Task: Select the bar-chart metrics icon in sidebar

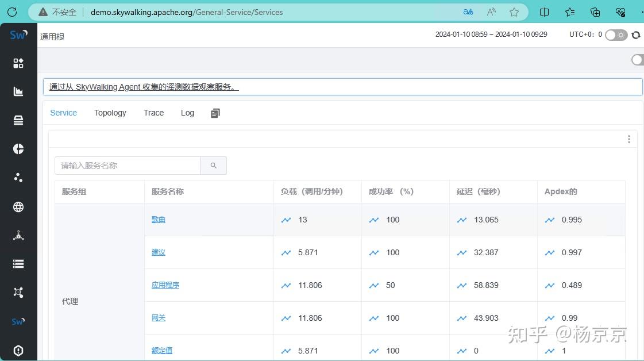Action: click(x=18, y=91)
